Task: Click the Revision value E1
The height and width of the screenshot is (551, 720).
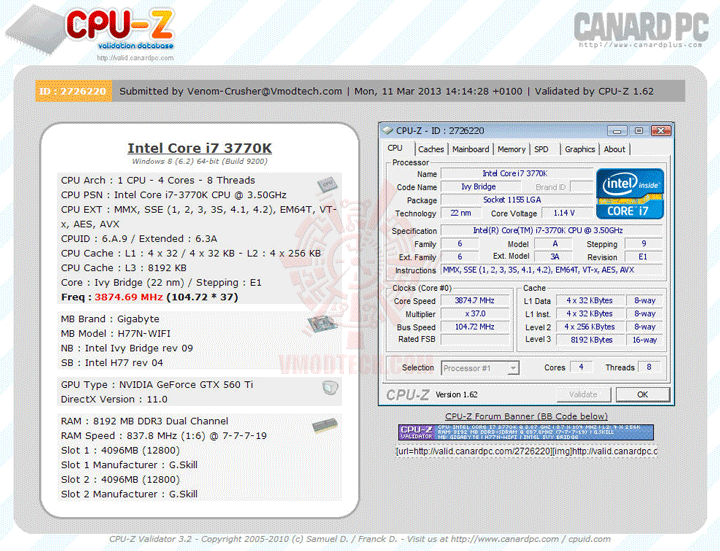Action: click(x=643, y=257)
